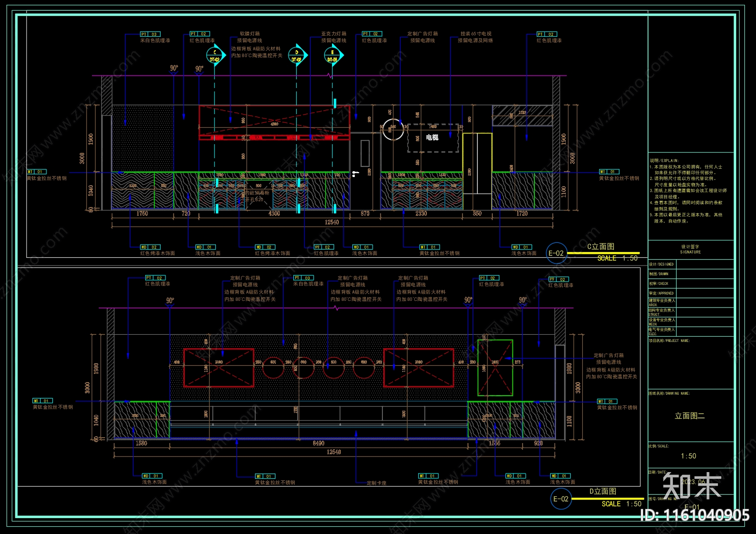
Task: Select the 1750 dimension in C elevation
Action: pyautogui.click(x=142, y=213)
